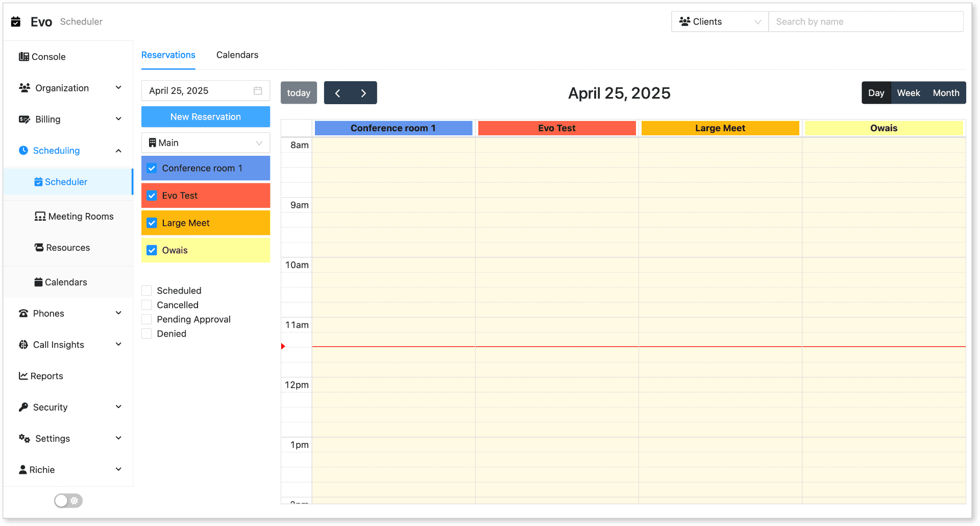Click the Conference room 1 column header

(394, 128)
